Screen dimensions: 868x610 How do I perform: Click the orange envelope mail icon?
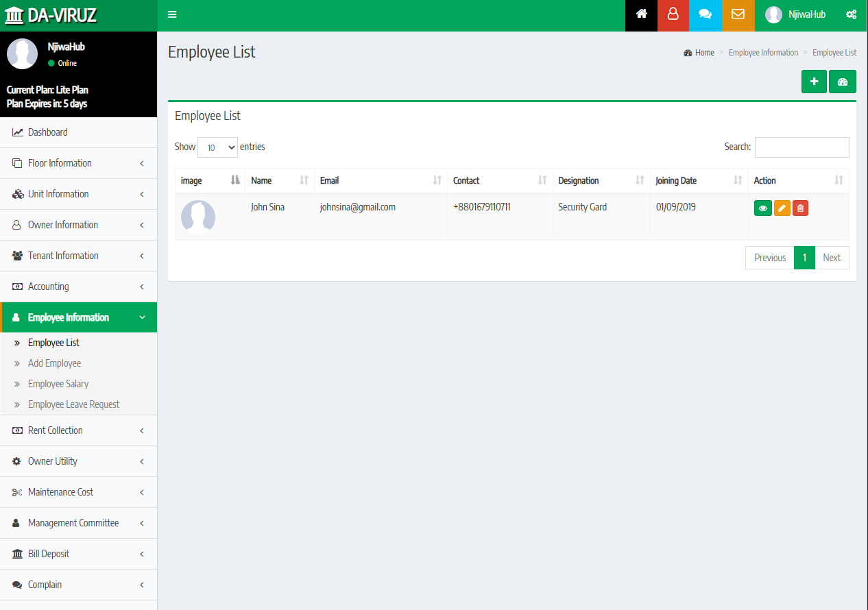pos(738,14)
